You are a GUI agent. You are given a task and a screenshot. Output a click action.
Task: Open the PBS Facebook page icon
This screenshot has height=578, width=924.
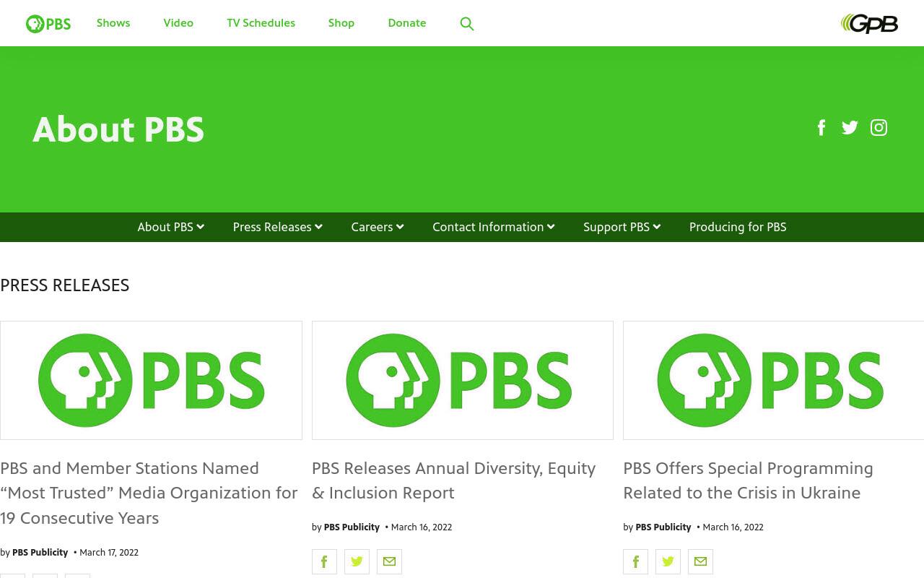click(x=821, y=128)
